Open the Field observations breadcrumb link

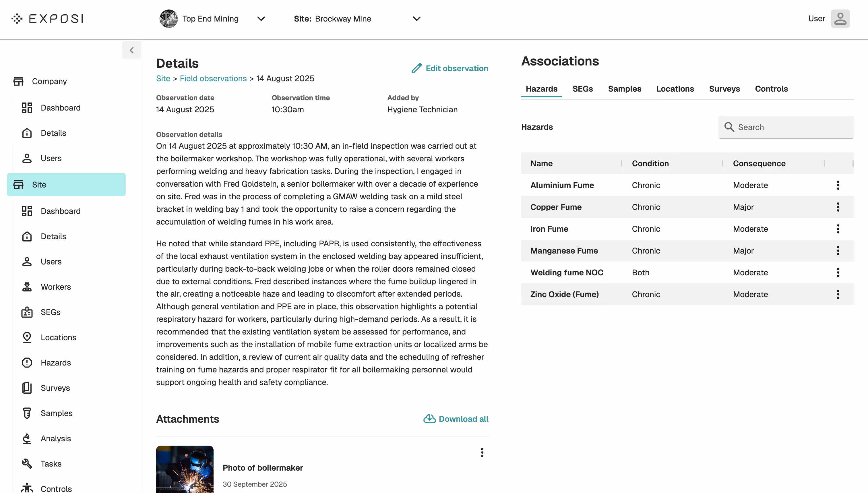click(x=213, y=78)
